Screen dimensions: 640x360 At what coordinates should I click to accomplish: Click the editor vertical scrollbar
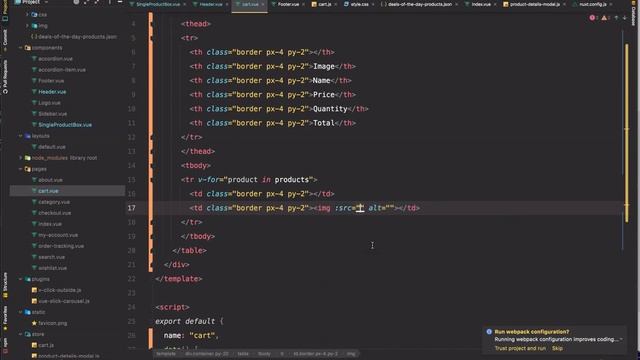tap(627, 133)
